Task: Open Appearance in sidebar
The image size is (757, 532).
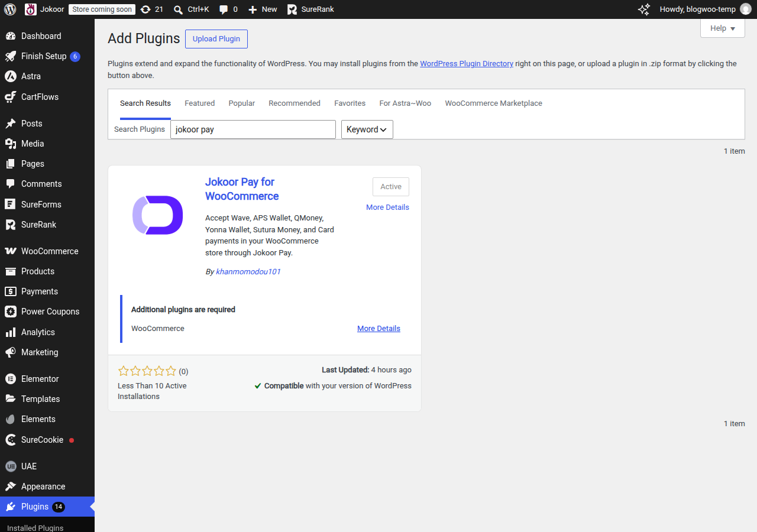Action: (47, 486)
